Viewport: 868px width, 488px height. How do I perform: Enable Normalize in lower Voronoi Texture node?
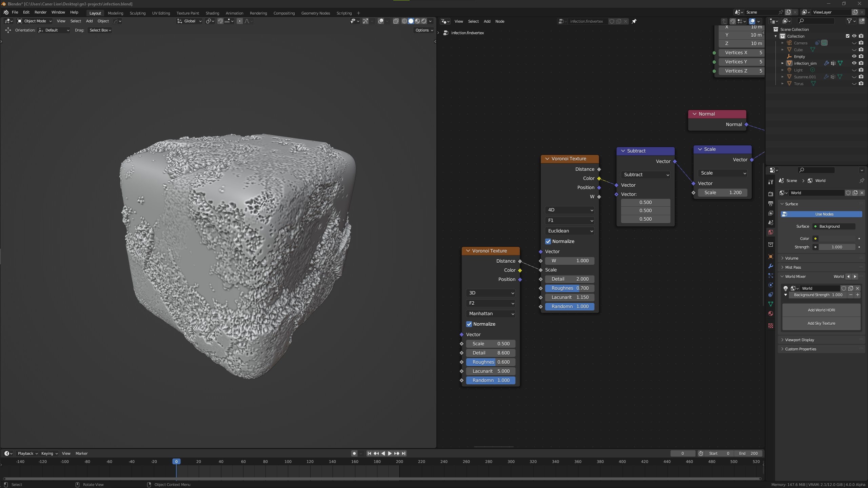(470, 324)
